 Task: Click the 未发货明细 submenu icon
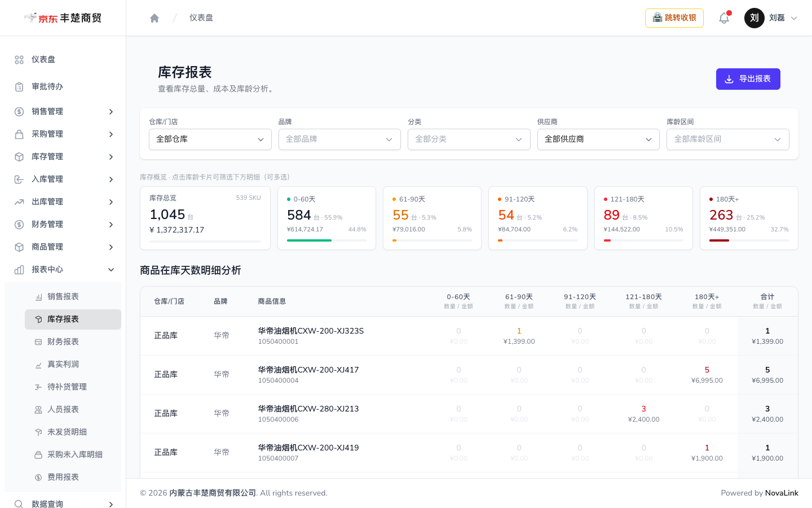coord(38,432)
